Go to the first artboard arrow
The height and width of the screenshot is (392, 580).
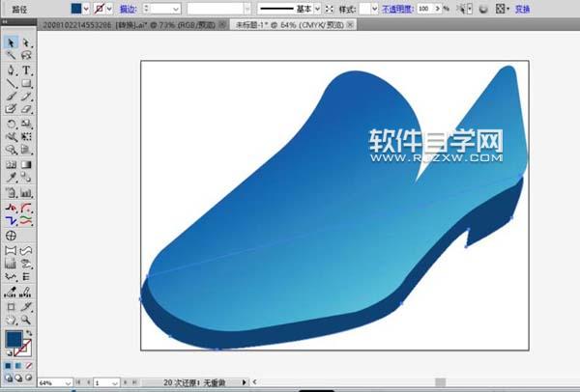click(x=78, y=382)
